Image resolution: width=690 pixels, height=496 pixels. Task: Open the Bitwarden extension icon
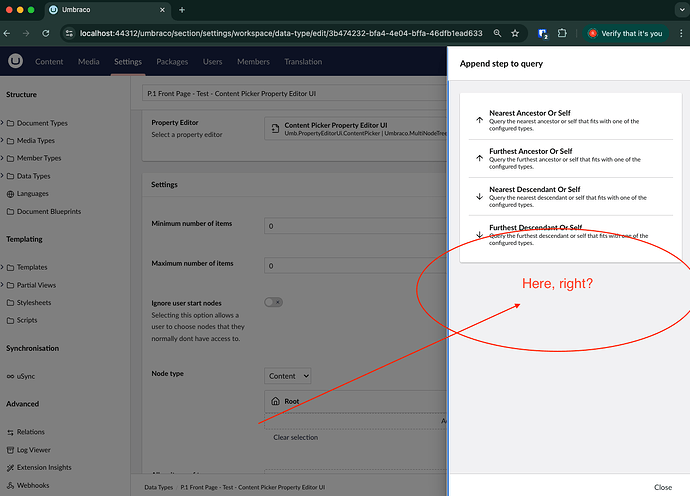pos(543,33)
